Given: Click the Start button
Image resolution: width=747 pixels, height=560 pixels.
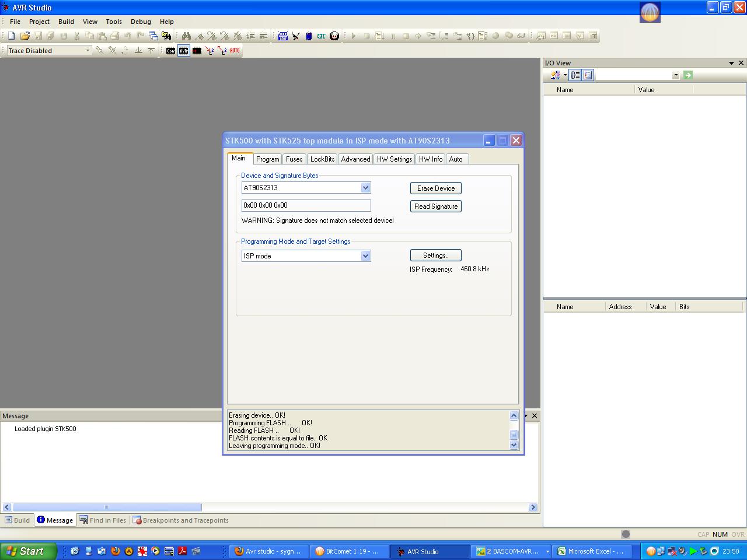Looking at the screenshot, I should click(x=29, y=551).
